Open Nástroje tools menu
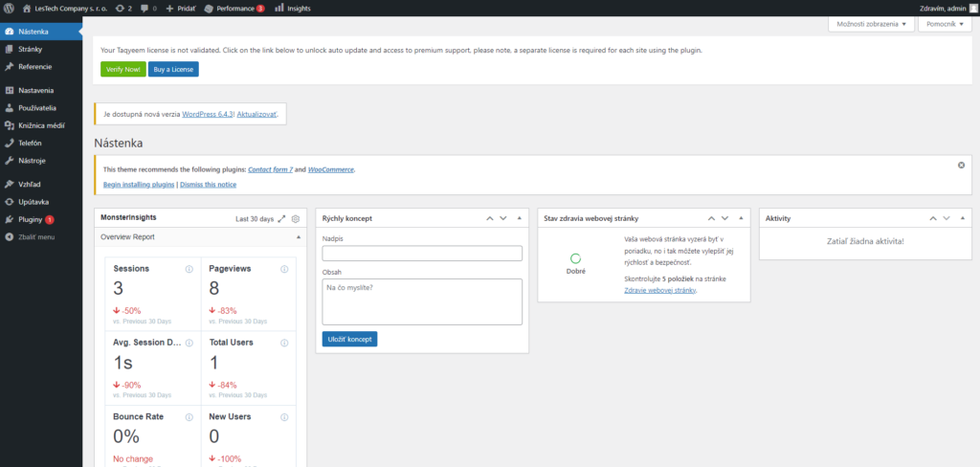 40,160
